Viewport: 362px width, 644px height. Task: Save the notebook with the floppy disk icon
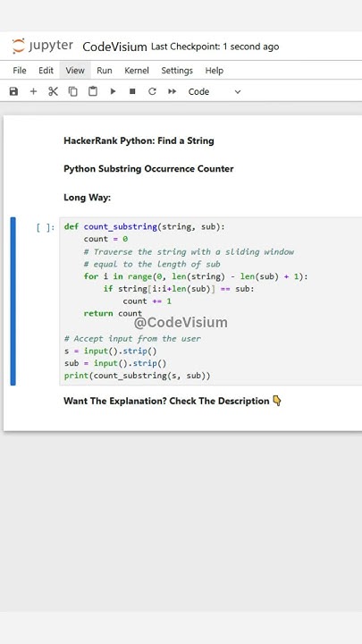[13, 91]
